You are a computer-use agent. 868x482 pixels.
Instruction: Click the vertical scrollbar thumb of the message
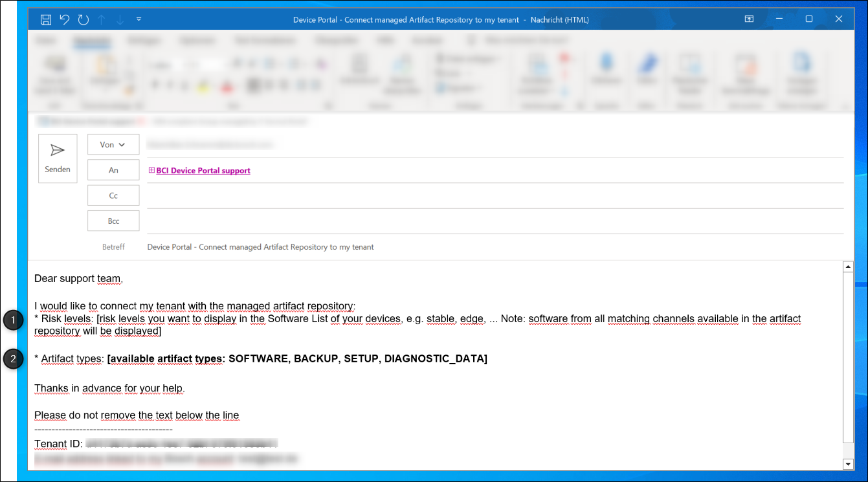[x=847, y=356]
